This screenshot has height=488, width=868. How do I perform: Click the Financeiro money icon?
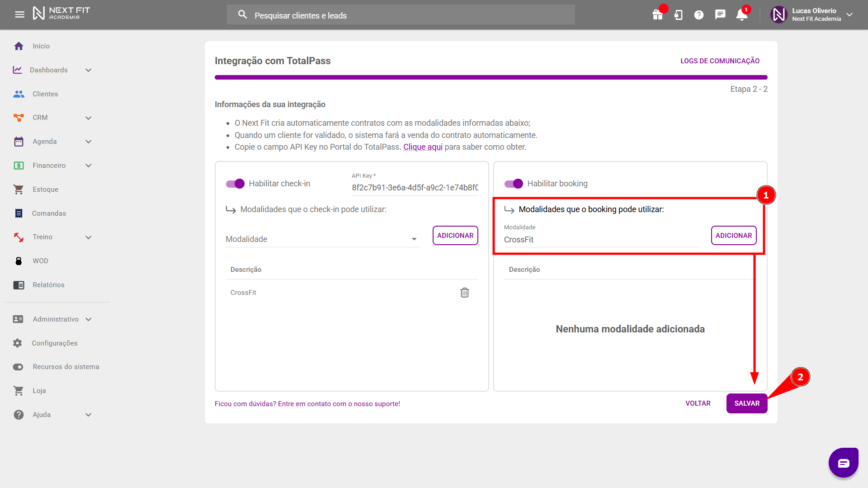coord(19,166)
